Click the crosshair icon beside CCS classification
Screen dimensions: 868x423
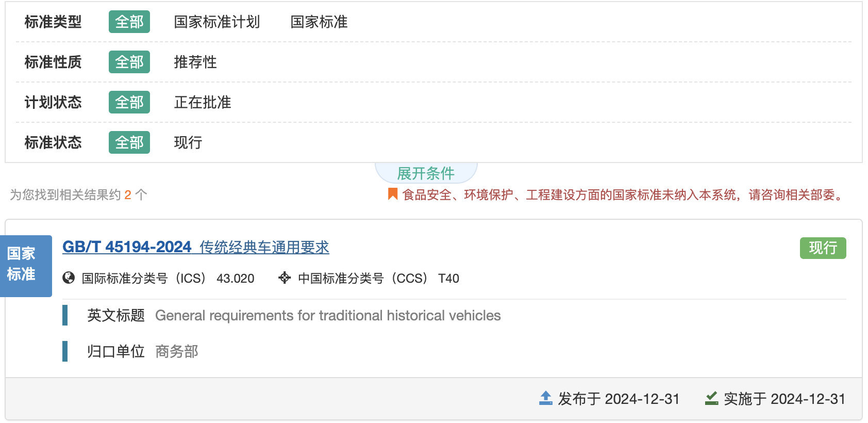click(x=285, y=278)
